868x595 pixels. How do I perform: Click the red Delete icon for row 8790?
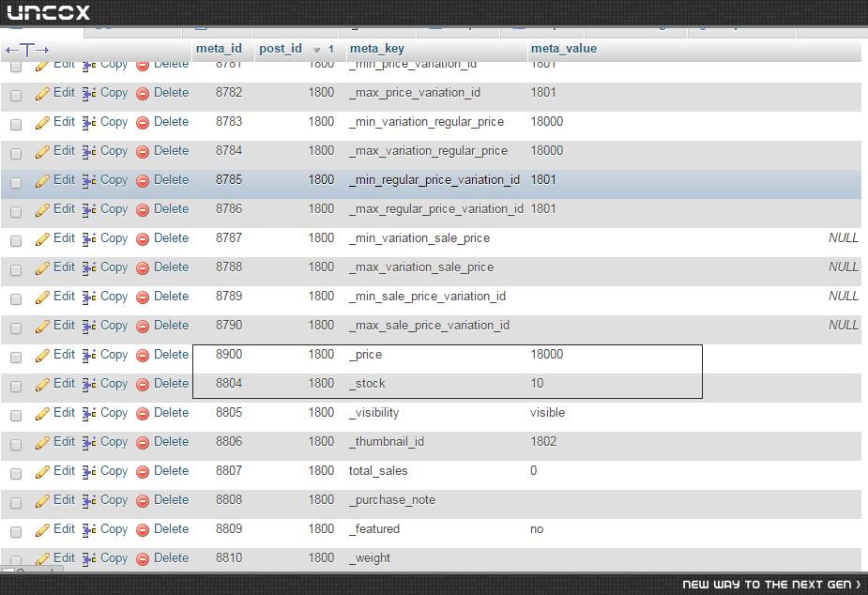point(143,327)
